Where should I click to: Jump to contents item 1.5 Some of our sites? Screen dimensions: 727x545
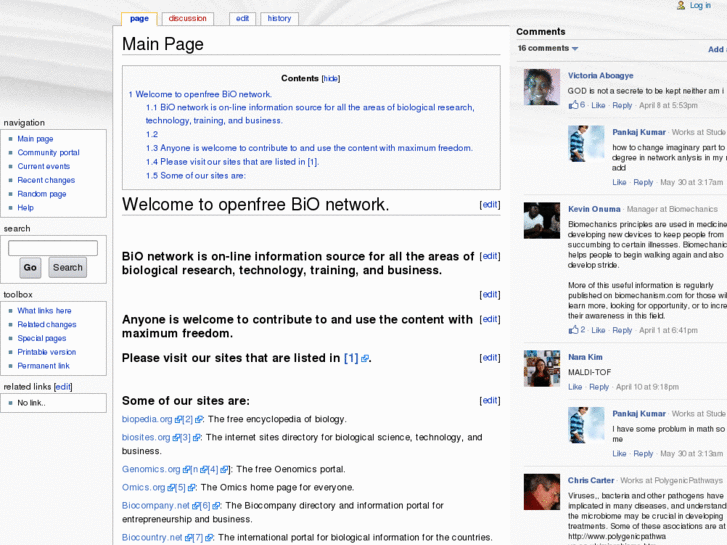[196, 176]
